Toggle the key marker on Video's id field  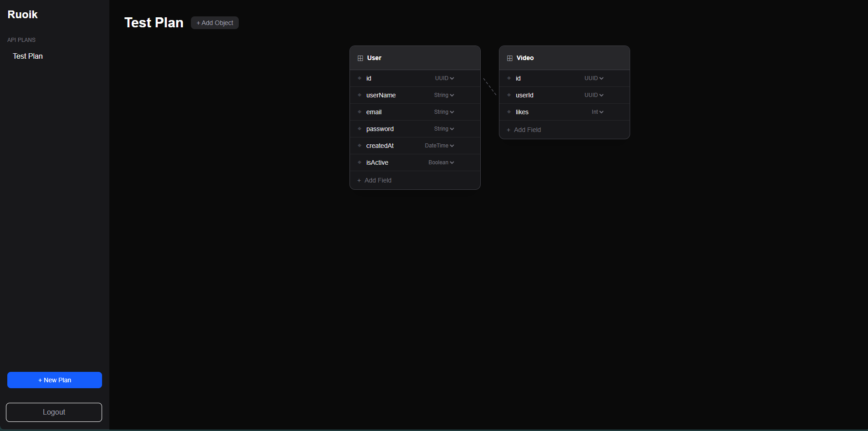coord(509,78)
